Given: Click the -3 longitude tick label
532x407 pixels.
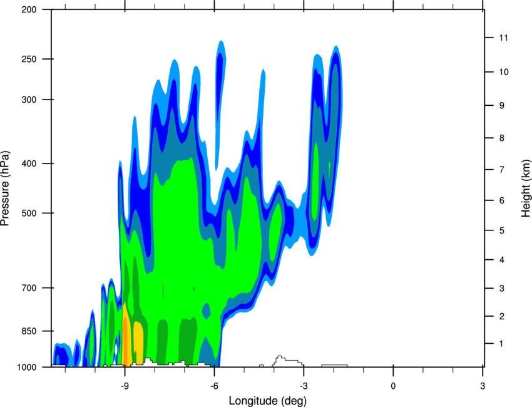Looking at the screenshot, I should click(304, 386).
